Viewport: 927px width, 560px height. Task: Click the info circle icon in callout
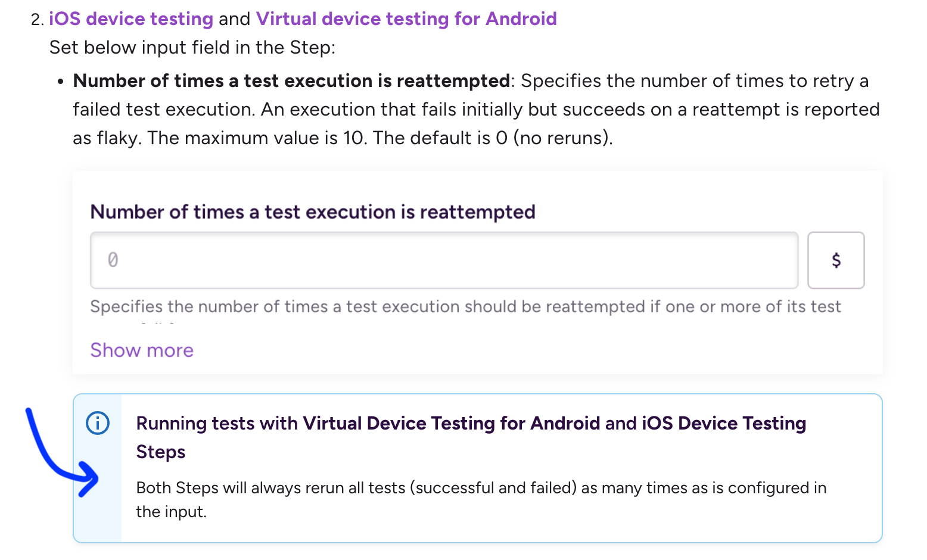98,424
